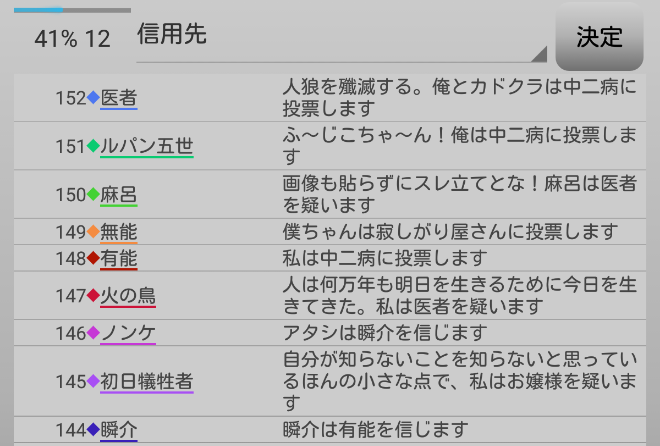The width and height of the screenshot is (660, 446).
Task: Click the purple diamond beside 初日犠牲者
Action: coord(94,381)
